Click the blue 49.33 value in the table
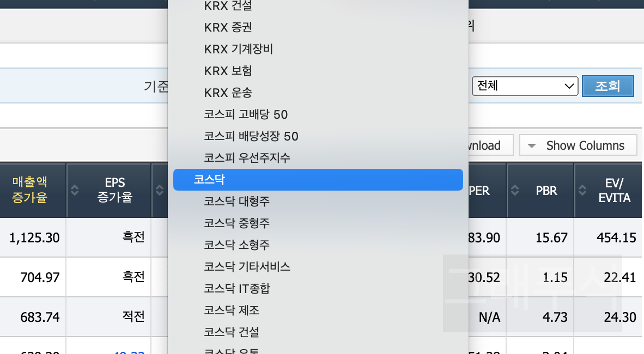644x354 pixels. click(x=127, y=352)
